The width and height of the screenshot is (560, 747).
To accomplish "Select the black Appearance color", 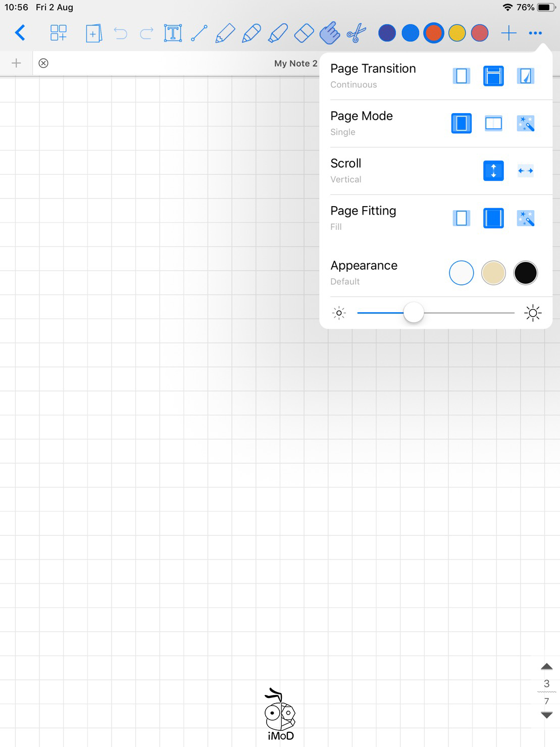I will click(525, 273).
